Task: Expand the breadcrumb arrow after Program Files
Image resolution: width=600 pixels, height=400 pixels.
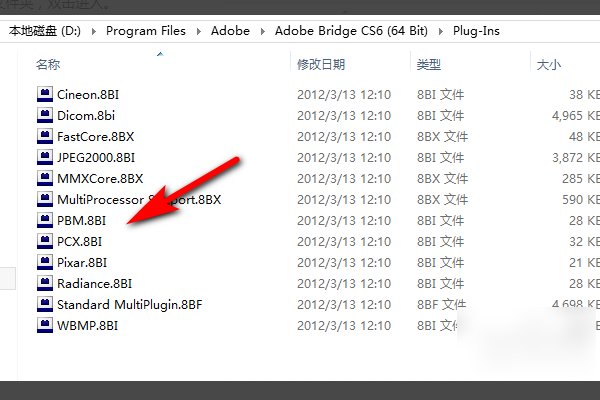Action: coord(199,31)
